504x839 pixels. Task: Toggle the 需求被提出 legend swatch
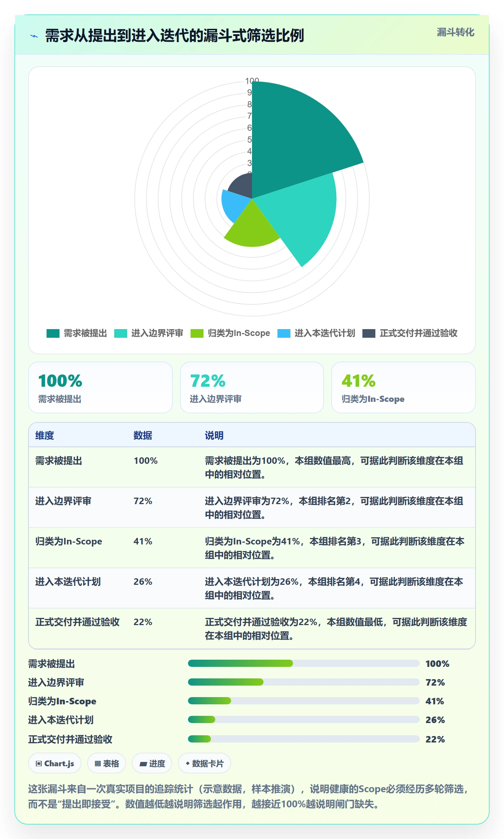pyautogui.click(x=53, y=333)
